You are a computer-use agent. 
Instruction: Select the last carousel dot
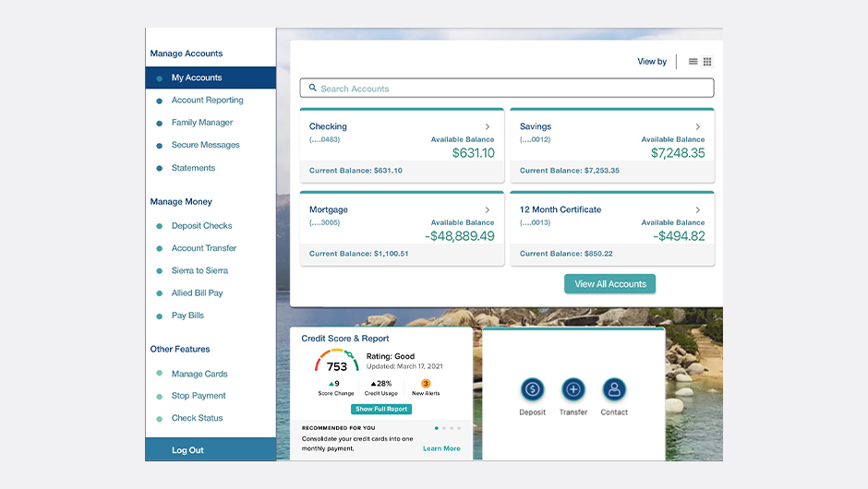coord(459,428)
